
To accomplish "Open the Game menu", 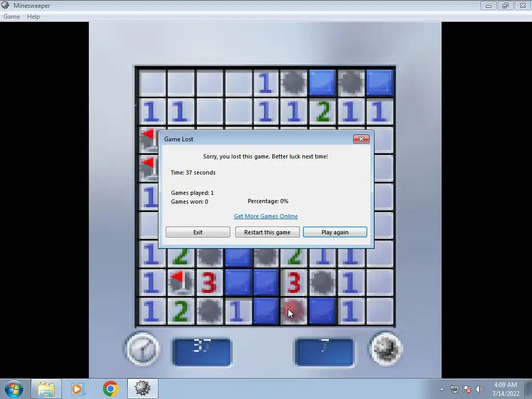I will tap(11, 17).
